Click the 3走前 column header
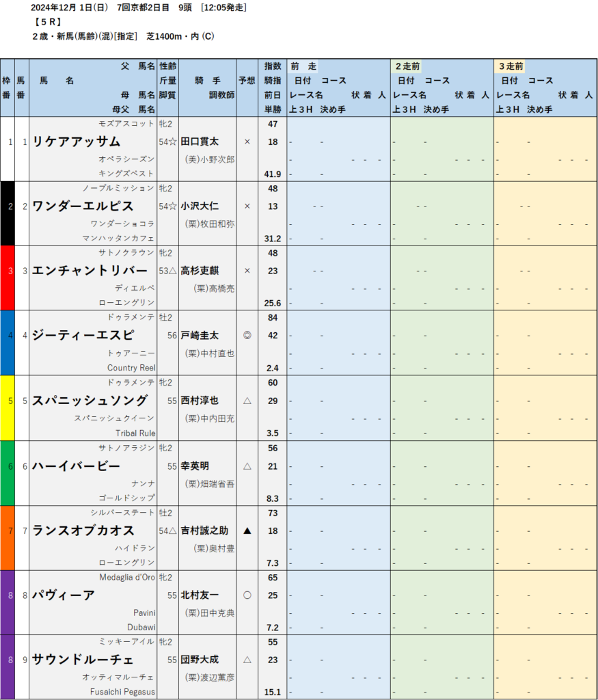Image resolution: width=598 pixels, height=700 pixels. pos(511,66)
